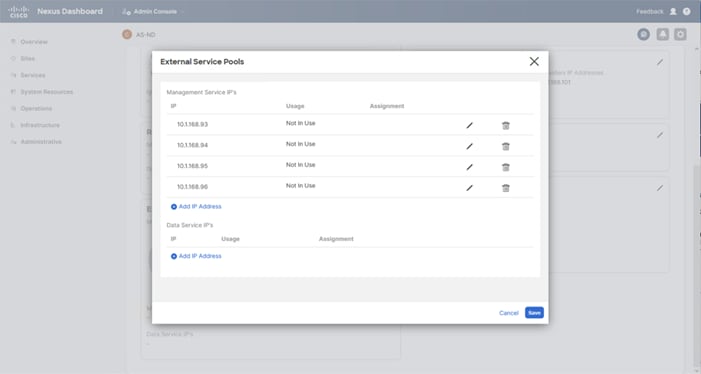This screenshot has height=374, width=701.
Task: Click the Management Usage column header
Action: (x=295, y=106)
